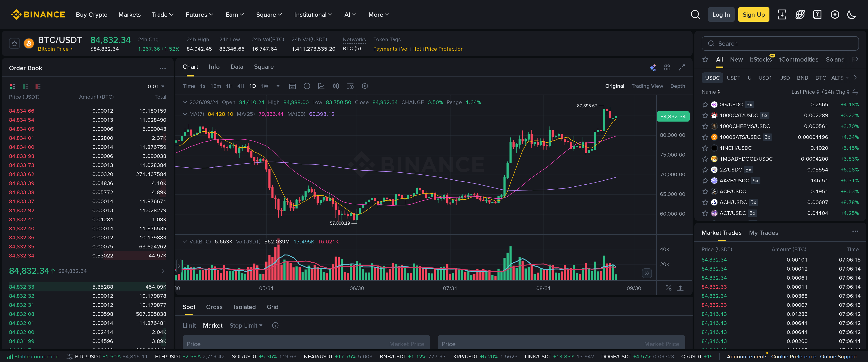Viewport: 868px width, 362px height.
Task: Open Order Book more options menu
Action: 163,68
